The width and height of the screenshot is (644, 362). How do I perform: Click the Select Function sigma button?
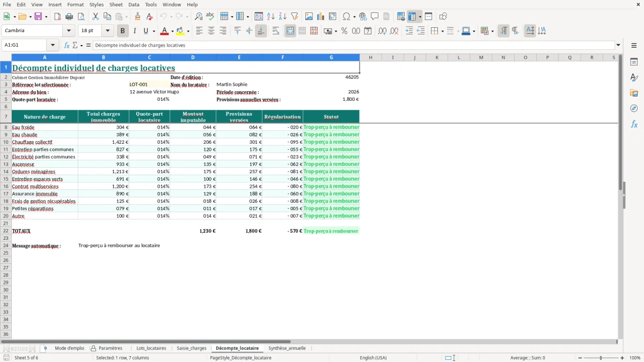pos(75,45)
